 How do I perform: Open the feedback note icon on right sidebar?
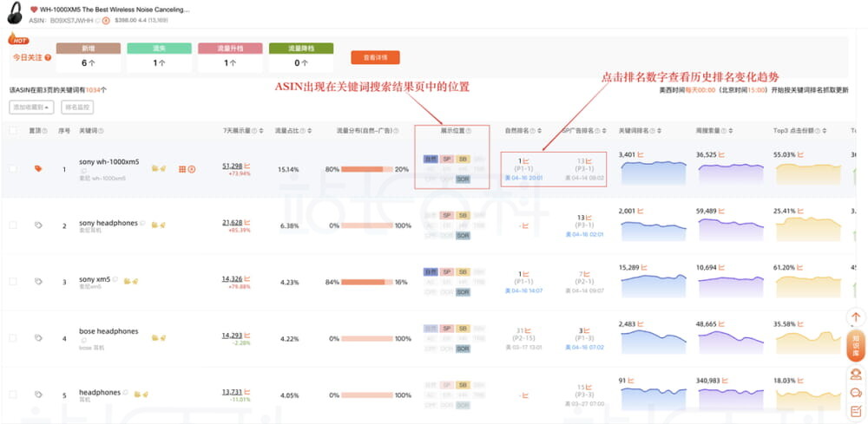(856, 411)
